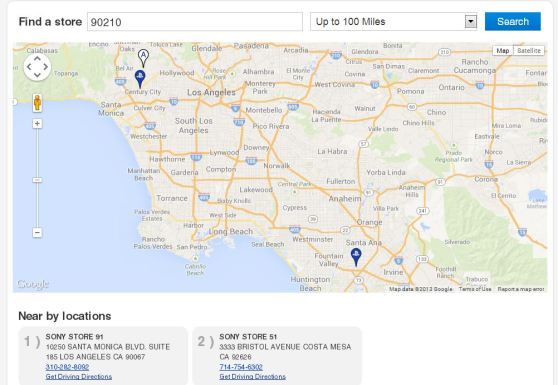Viewport: 558px width, 385px height.
Task: Click the Pomona label on map
Action: click(410, 91)
